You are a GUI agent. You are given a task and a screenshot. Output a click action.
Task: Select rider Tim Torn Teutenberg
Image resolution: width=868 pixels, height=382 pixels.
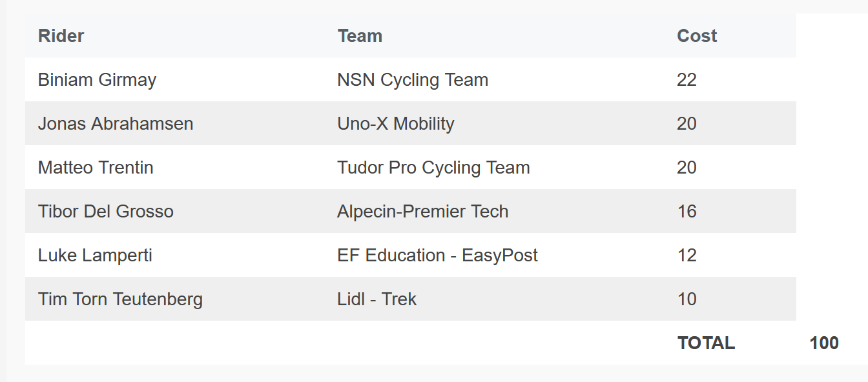coord(120,299)
